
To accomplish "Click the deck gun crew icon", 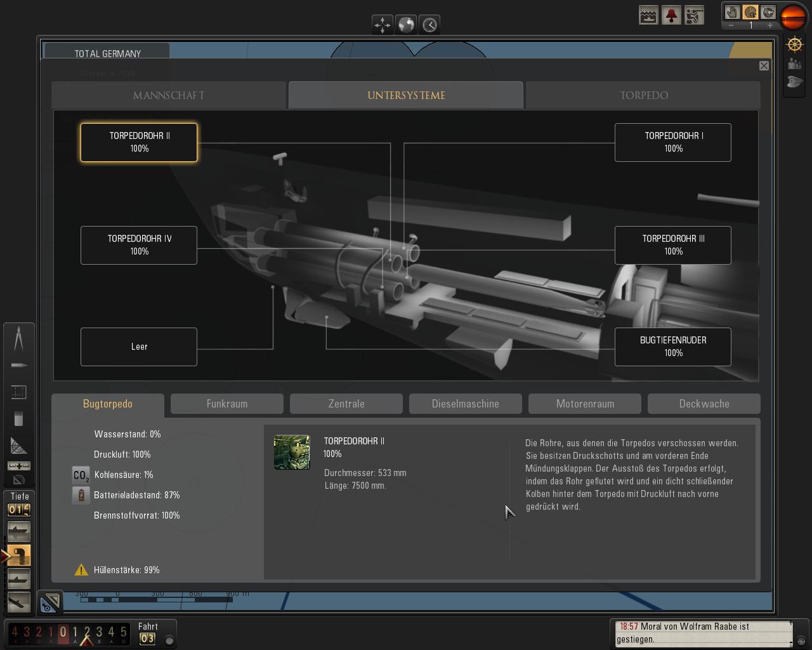I will [694, 15].
